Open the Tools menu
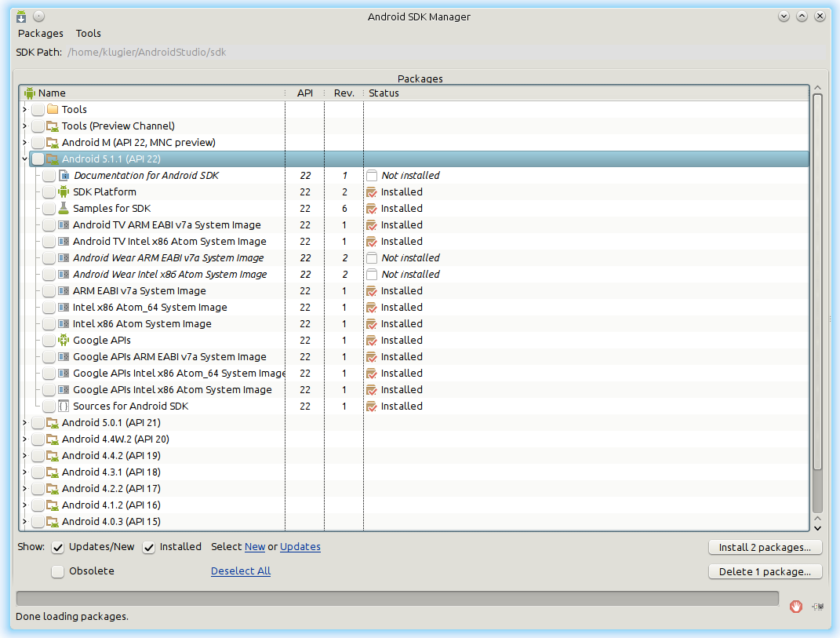This screenshot has width=840, height=638. click(x=89, y=34)
